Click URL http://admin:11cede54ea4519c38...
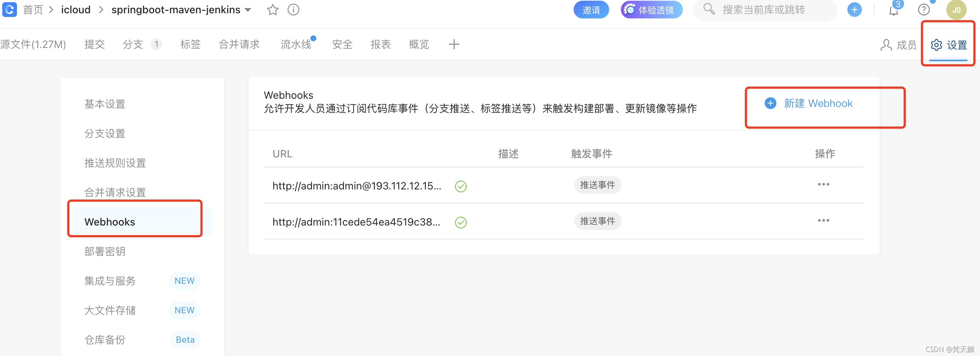 tap(357, 222)
